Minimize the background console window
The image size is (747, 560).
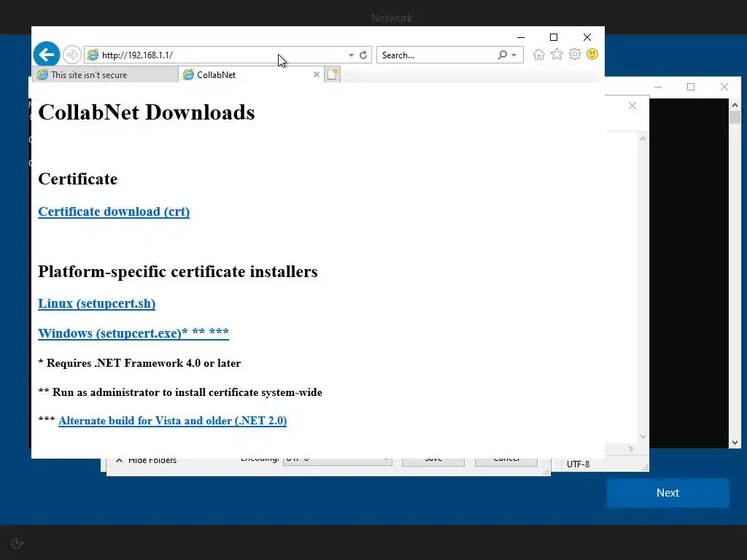(x=658, y=87)
